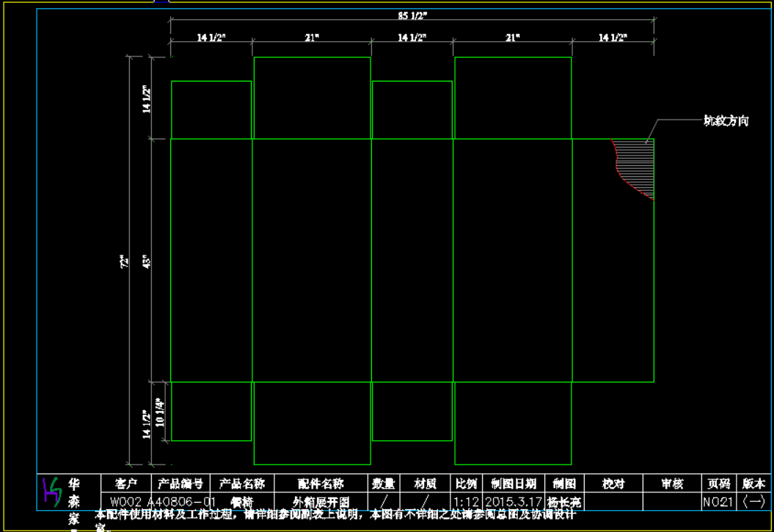Screen dimensions: 774x532
Task: Click the 客户 header cell
Action: click(126, 484)
